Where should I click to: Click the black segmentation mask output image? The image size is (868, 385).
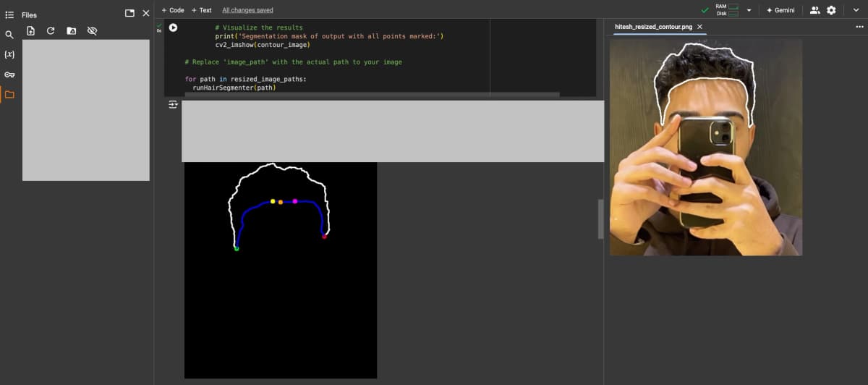coord(281,270)
